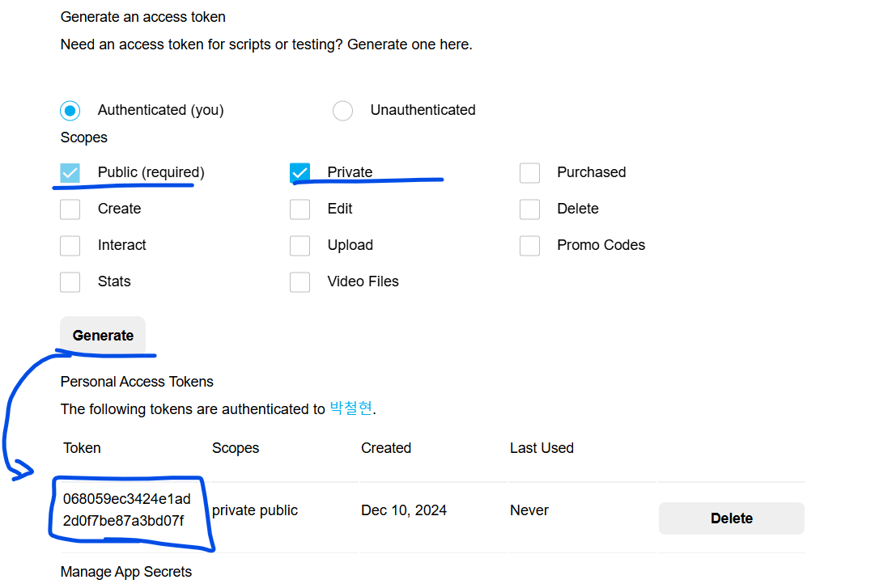Toggle the Public (required) scope checkbox
The height and width of the screenshot is (588, 875).
point(70,172)
